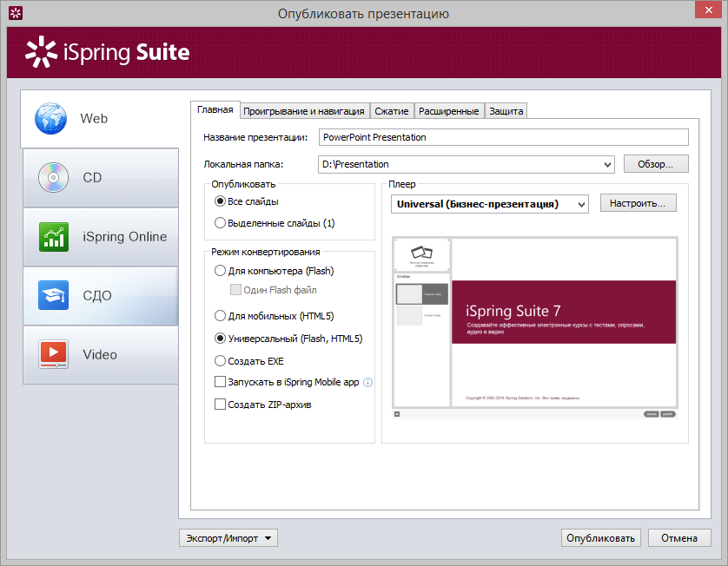Screen dimensions: 728x566
Task: Select the СДО destination label
Action: (97, 295)
